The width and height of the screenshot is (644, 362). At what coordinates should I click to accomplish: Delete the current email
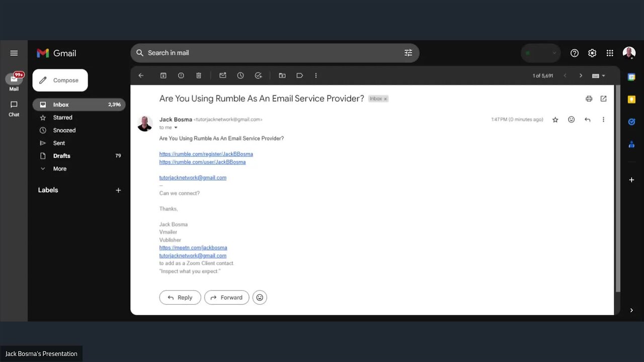point(199,75)
